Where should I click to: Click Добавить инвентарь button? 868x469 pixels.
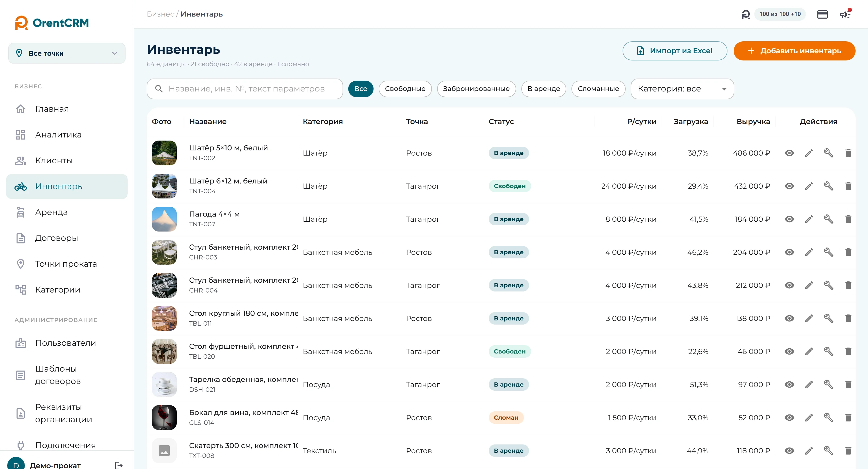[794, 51]
